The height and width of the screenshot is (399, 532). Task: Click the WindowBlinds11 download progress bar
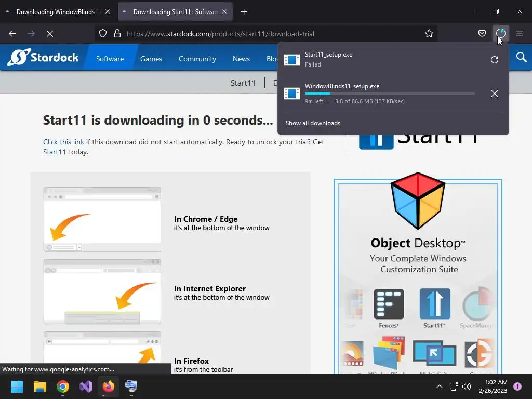click(x=390, y=94)
